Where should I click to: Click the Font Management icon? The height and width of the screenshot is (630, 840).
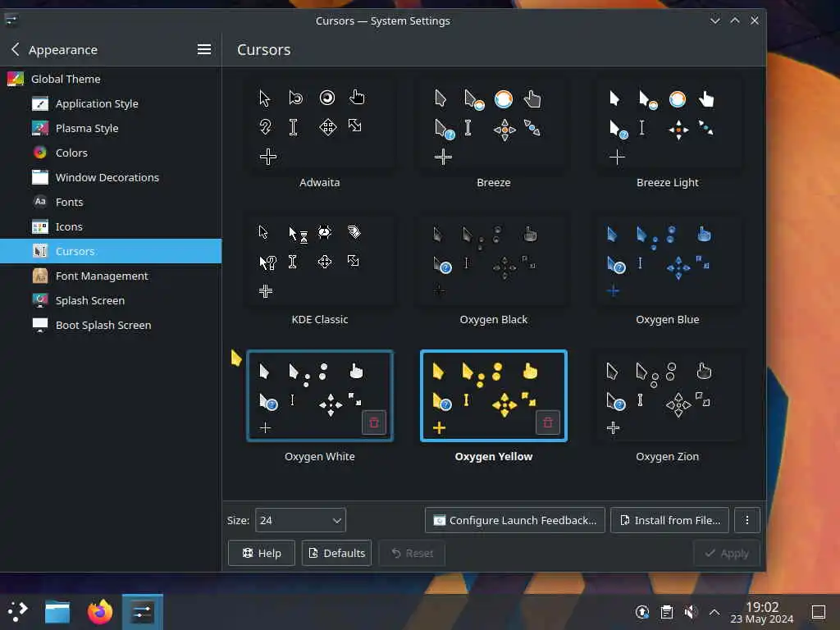pyautogui.click(x=40, y=276)
